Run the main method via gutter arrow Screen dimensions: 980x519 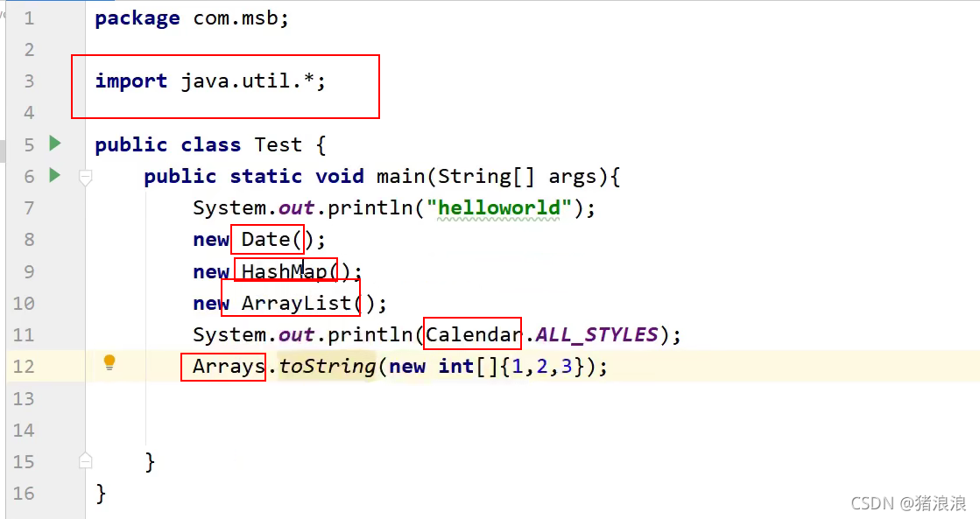click(55, 175)
